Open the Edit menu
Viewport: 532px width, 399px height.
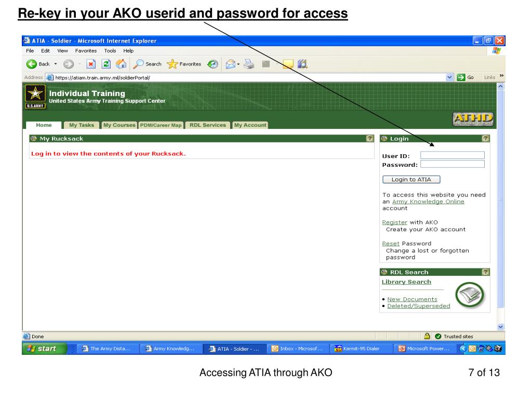coord(45,50)
